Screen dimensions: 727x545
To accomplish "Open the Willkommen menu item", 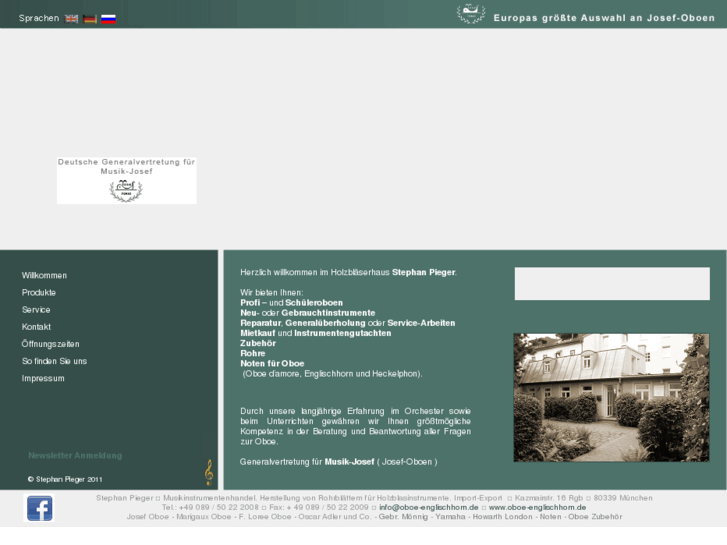I will 44,276.
